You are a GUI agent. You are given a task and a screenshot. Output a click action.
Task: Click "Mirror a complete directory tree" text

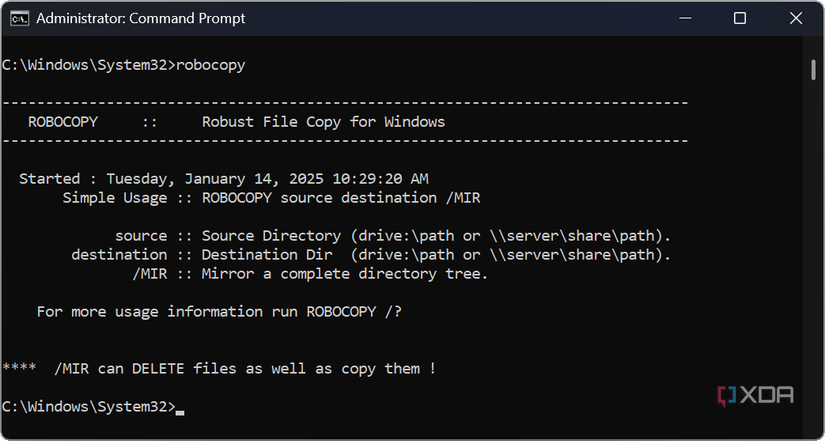[x=345, y=274]
